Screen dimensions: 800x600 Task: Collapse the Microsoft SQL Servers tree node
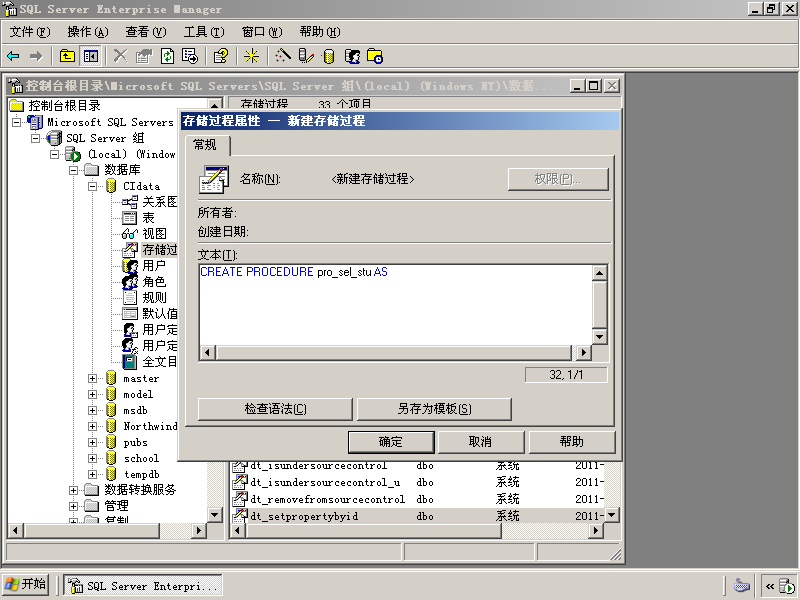pyautogui.click(x=16, y=122)
